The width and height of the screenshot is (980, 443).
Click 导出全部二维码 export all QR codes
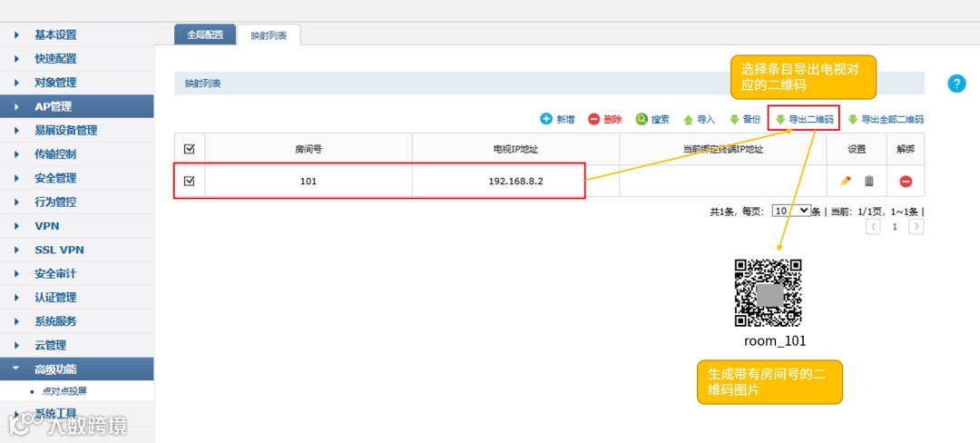pos(886,119)
